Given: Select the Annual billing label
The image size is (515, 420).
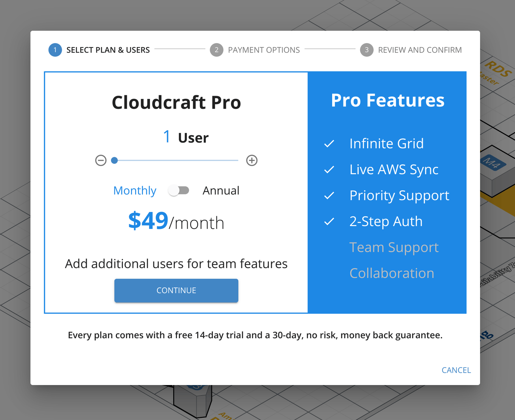Looking at the screenshot, I should pos(221,191).
